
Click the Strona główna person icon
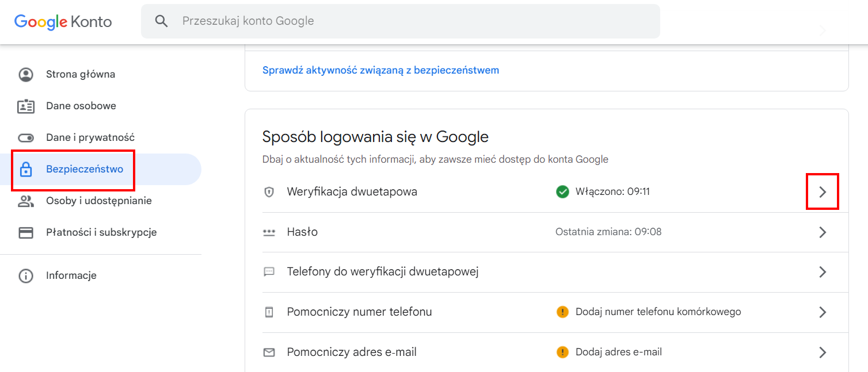point(26,74)
